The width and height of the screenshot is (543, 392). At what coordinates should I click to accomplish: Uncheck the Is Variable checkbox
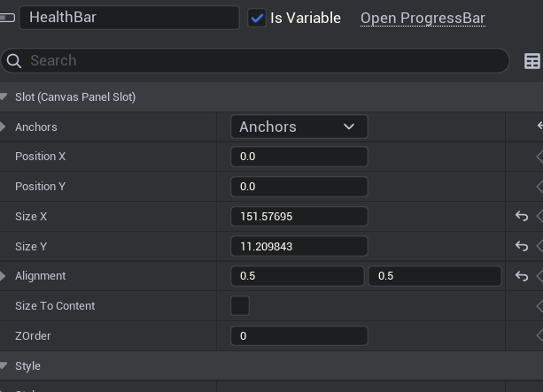(257, 18)
